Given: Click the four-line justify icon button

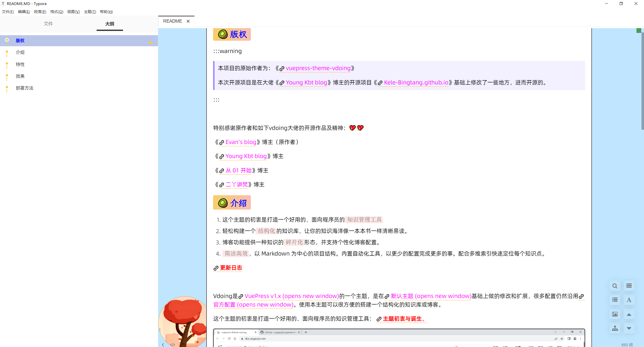Looking at the screenshot, I should pos(629,286).
